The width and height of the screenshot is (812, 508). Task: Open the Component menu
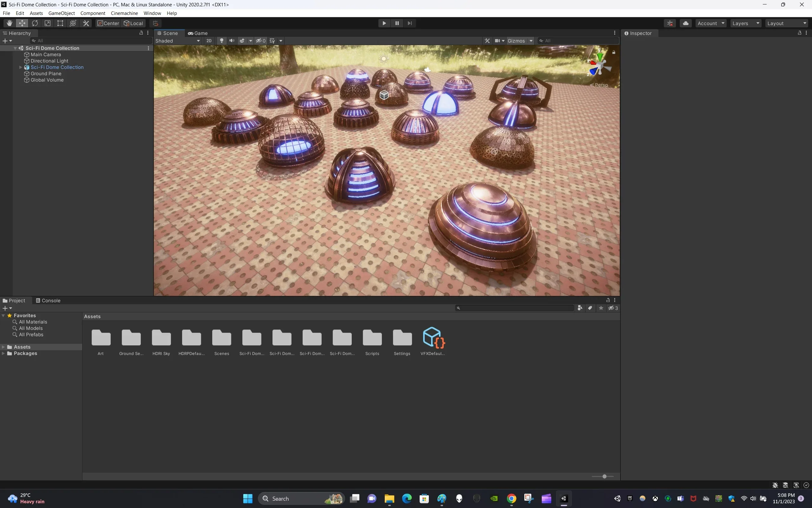pyautogui.click(x=93, y=13)
